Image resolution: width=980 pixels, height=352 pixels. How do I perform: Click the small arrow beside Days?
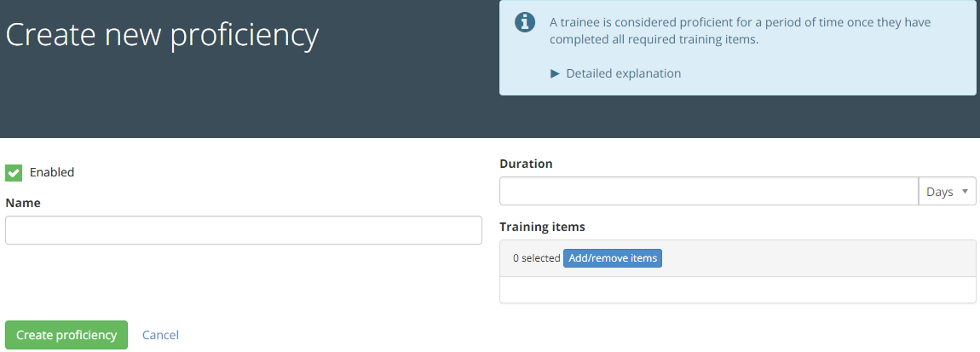click(x=965, y=192)
